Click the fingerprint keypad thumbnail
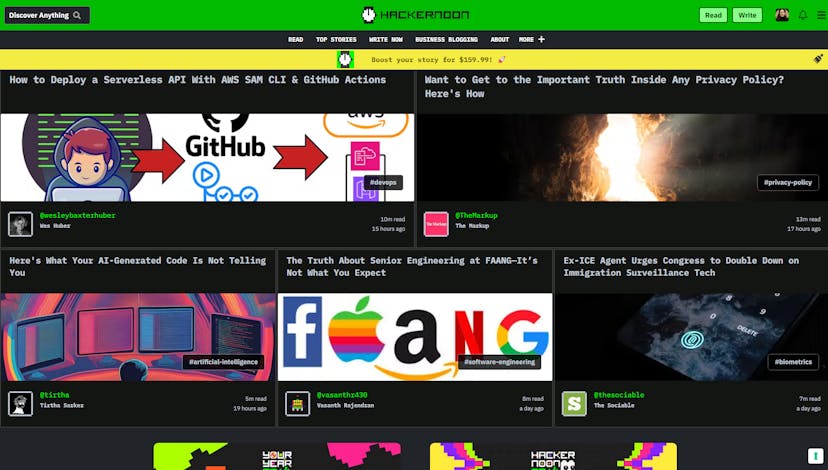Image resolution: width=828 pixels, height=470 pixels. point(692,337)
